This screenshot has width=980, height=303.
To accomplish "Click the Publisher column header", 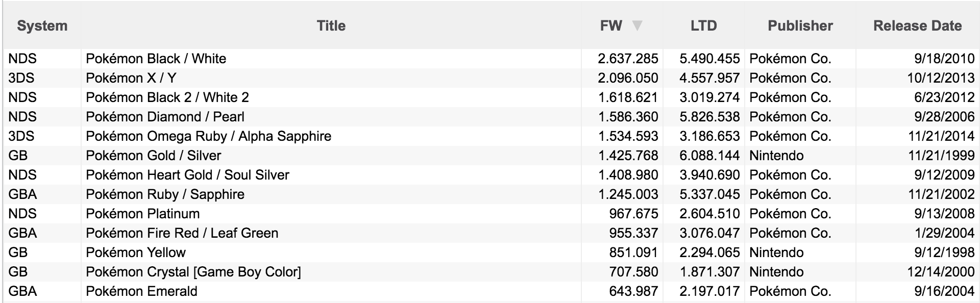I will [x=800, y=26].
